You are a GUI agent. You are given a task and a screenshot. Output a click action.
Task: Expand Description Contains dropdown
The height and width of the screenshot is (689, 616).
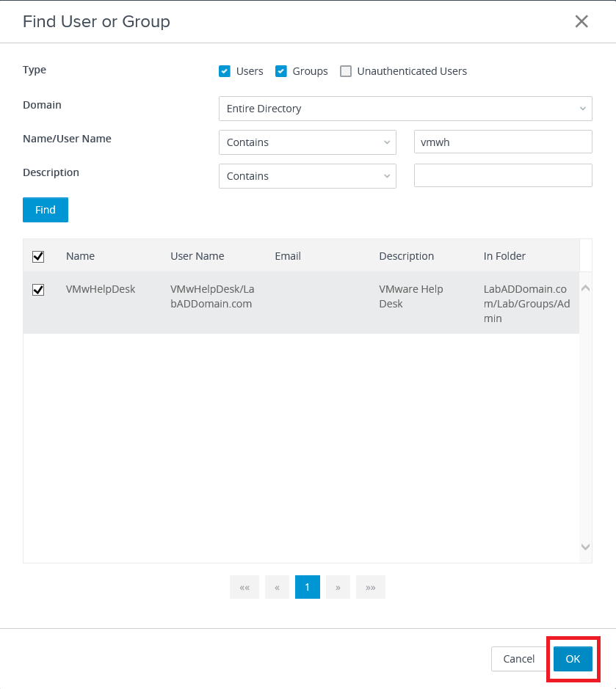click(307, 176)
